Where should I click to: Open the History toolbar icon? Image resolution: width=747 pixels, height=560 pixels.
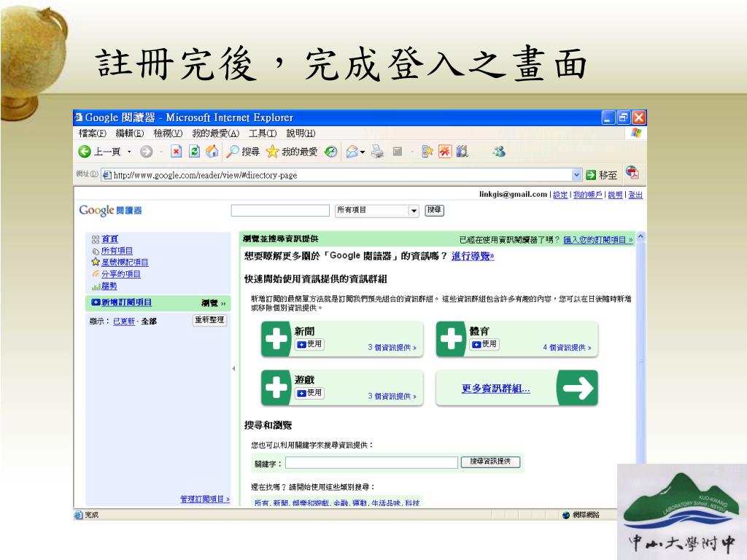(330, 152)
